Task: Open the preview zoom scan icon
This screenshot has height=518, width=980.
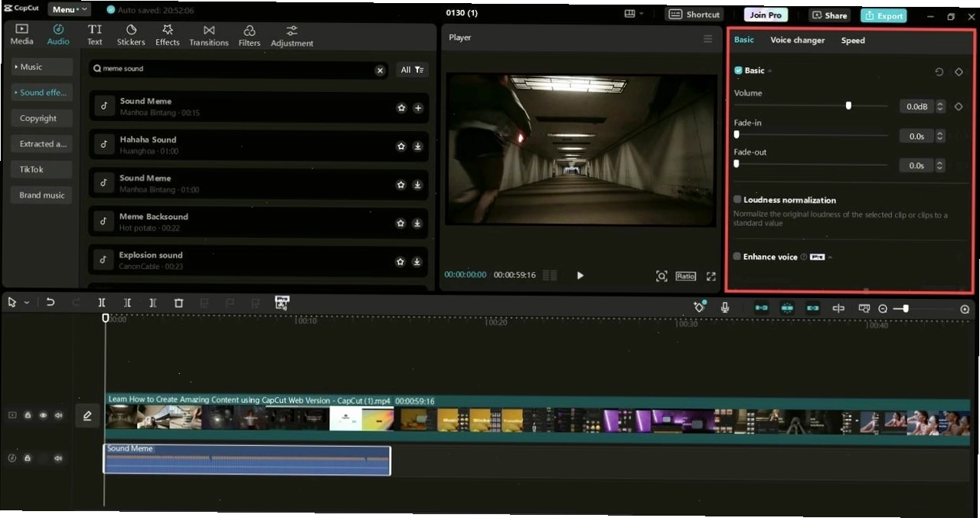Action: tap(661, 276)
